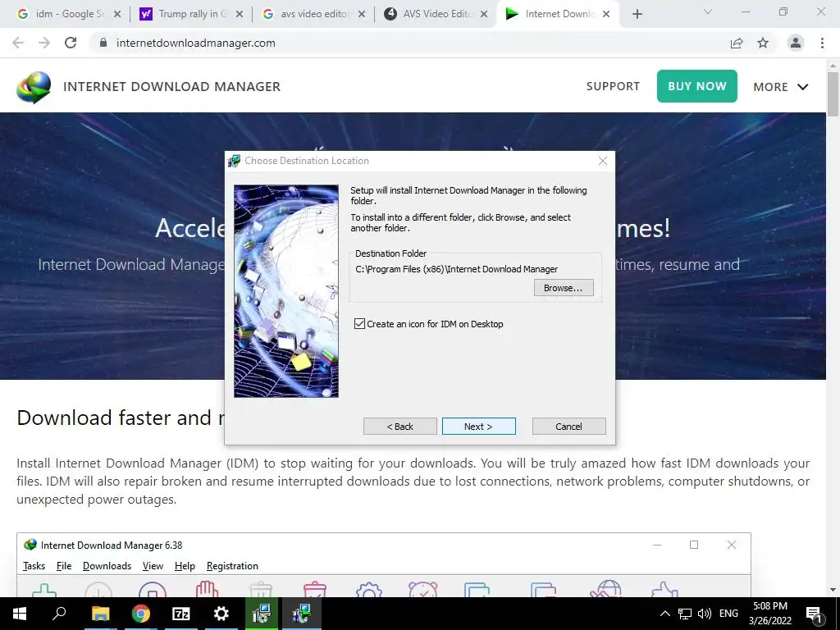840x630 pixels.
Task: Open Registration menu in IDM screenshot
Action: [x=232, y=566]
